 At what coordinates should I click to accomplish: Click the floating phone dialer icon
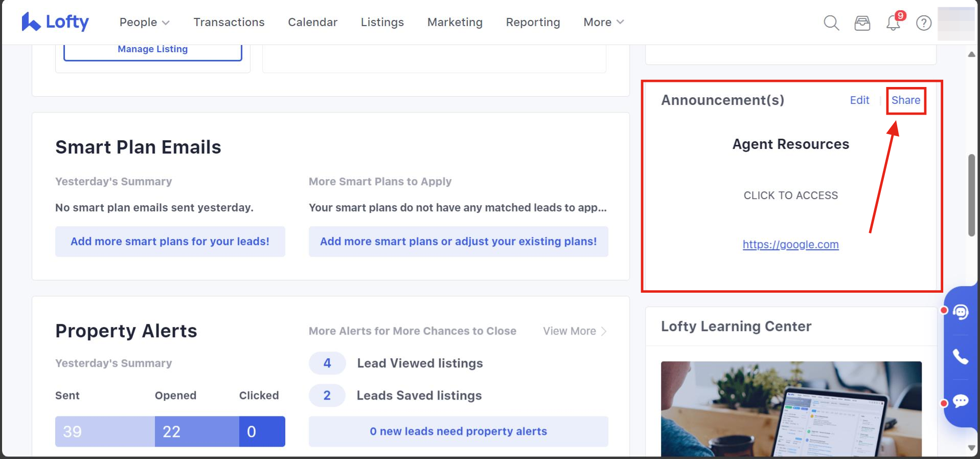click(961, 357)
